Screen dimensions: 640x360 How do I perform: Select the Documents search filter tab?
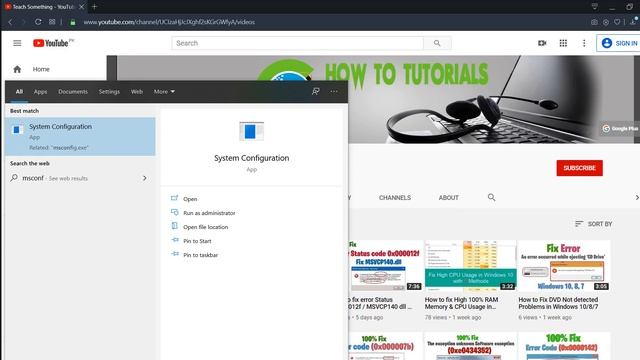point(73,91)
